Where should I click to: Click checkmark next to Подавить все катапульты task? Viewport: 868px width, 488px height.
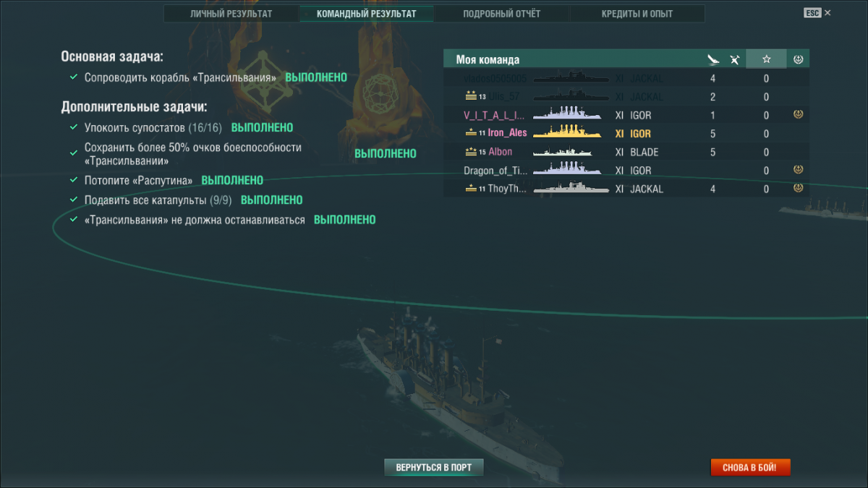click(73, 199)
